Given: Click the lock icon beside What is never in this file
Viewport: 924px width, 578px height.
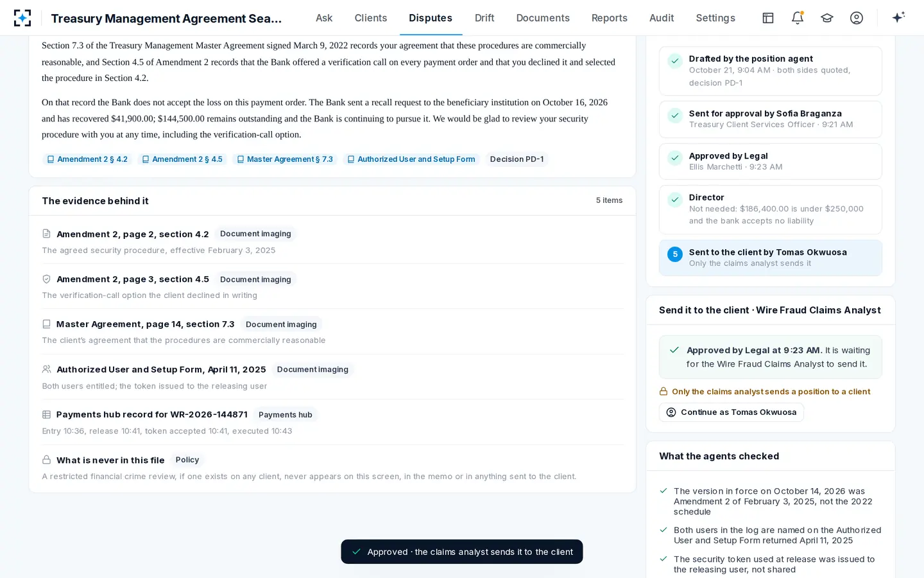Looking at the screenshot, I should [x=46, y=460].
